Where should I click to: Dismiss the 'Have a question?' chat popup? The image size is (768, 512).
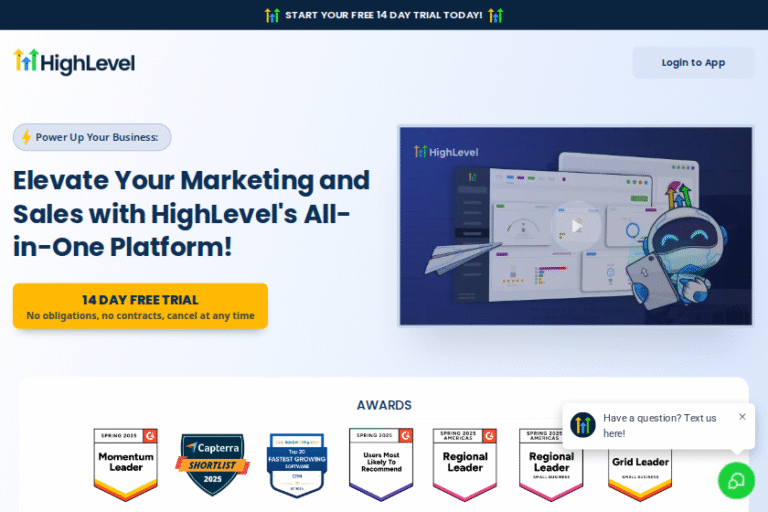click(x=742, y=416)
